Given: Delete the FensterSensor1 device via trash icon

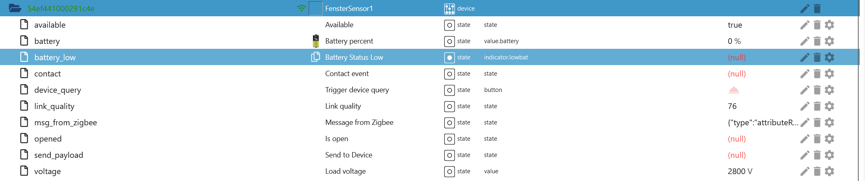Looking at the screenshot, I should (x=817, y=8).
